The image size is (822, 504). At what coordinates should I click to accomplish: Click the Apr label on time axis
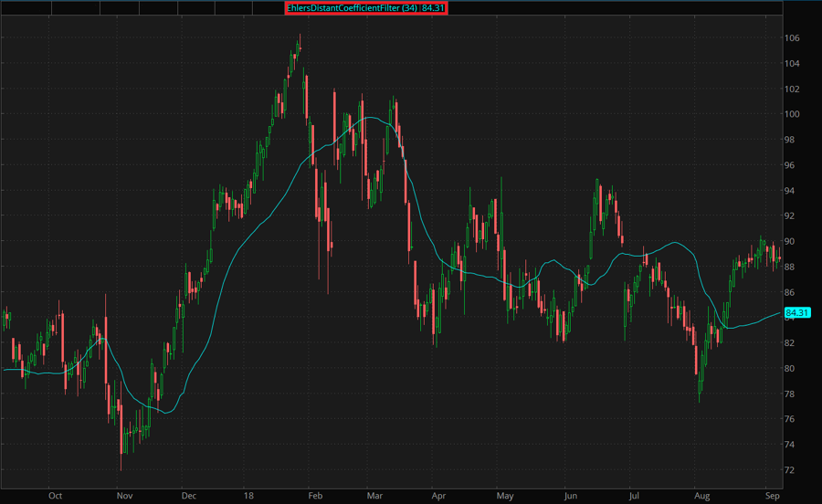[x=438, y=495]
